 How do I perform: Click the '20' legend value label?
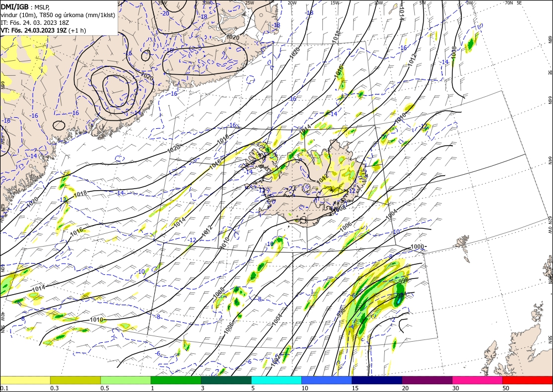405,388
